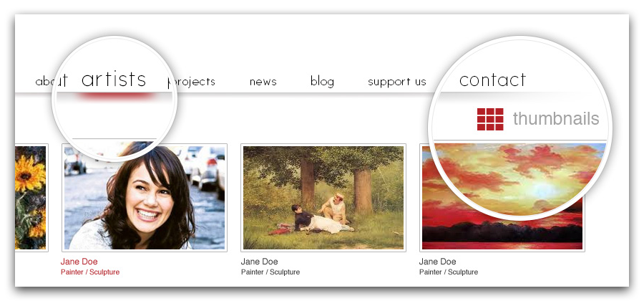Open the support us page
Viewport: 644px width, 301px height.
(x=397, y=82)
